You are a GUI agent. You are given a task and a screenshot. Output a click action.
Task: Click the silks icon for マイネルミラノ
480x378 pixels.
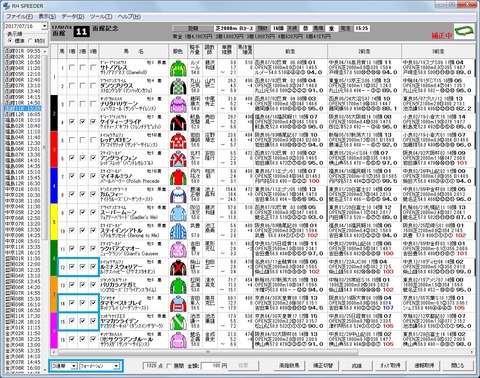[x=178, y=176]
